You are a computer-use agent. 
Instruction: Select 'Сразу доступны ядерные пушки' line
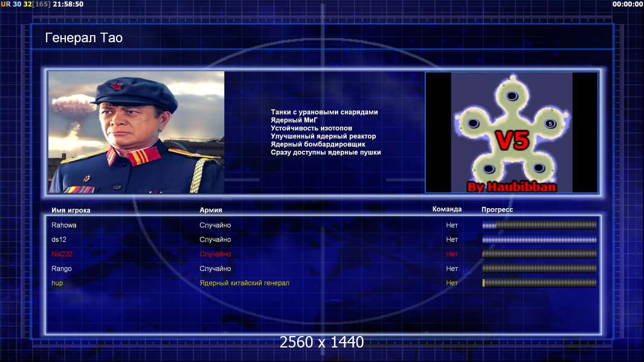pos(326,152)
